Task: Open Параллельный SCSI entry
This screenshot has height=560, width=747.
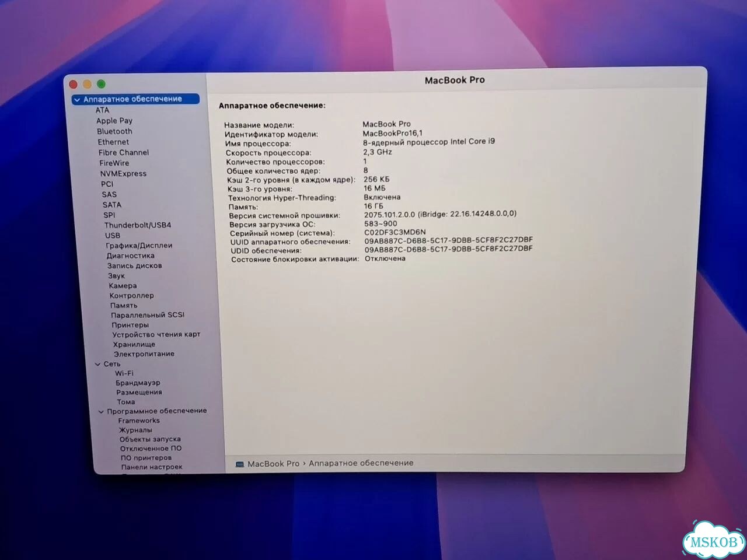Action: point(148,315)
